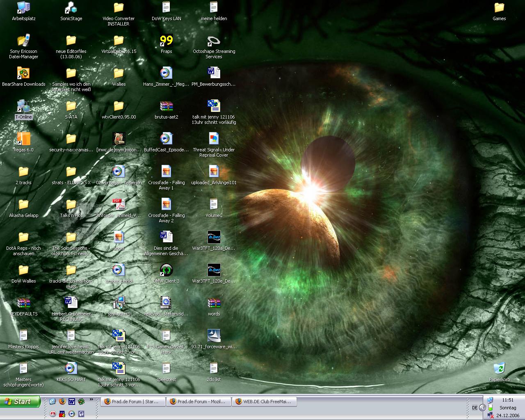Switch to Prad.de Forum | Star… taskbar window
Viewport: 525px width, 420px height.
(132, 402)
